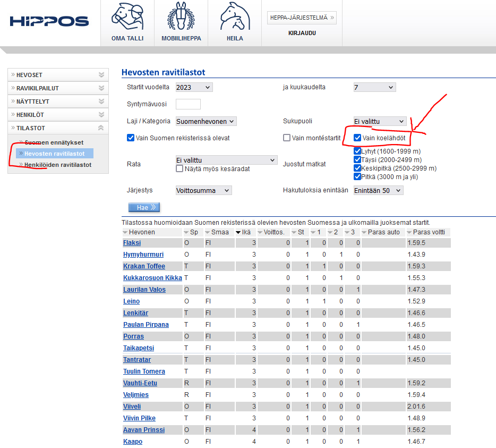Click the Syntymävuosi input field
Screen dimensions: 496x448
[x=188, y=104]
